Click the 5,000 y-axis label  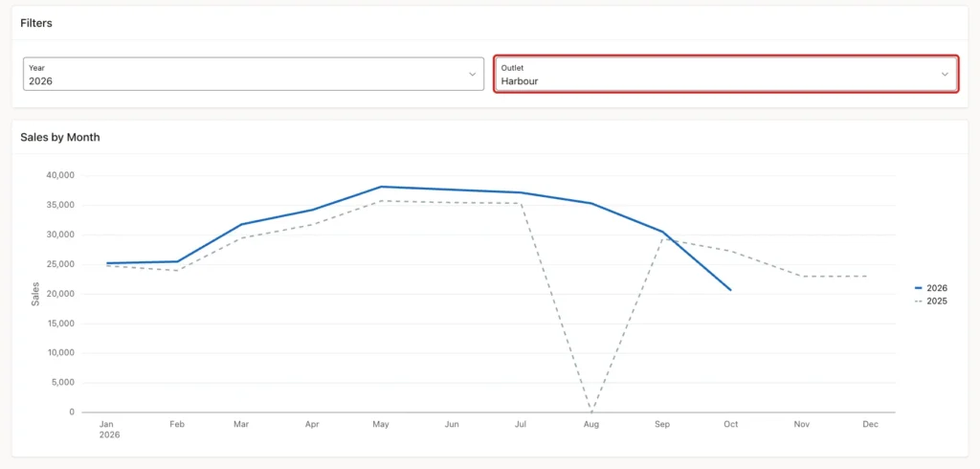point(62,383)
